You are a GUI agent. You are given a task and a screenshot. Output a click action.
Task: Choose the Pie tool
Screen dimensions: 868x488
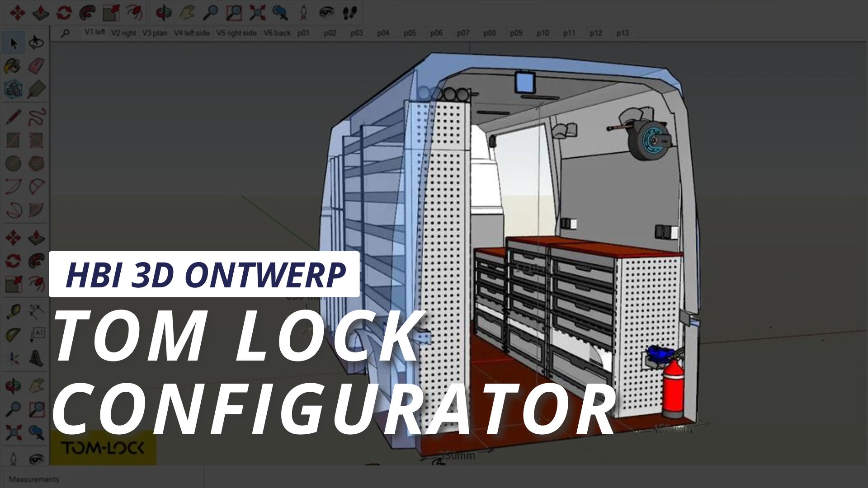pos(36,210)
